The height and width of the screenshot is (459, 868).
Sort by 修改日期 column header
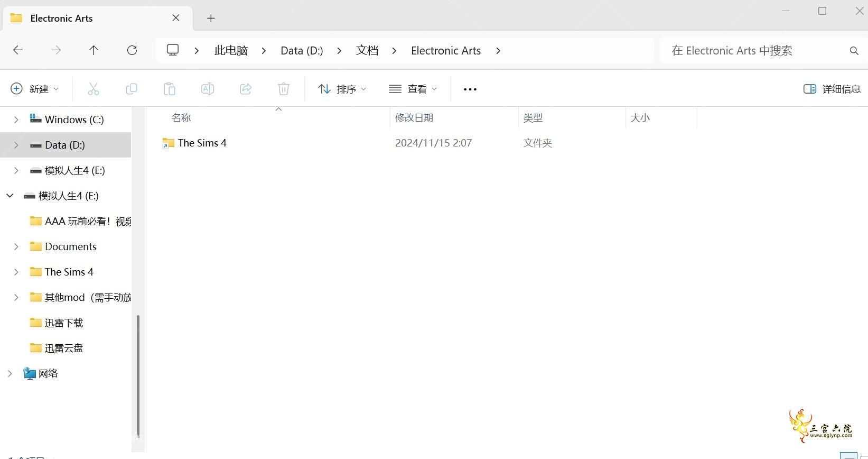click(414, 118)
